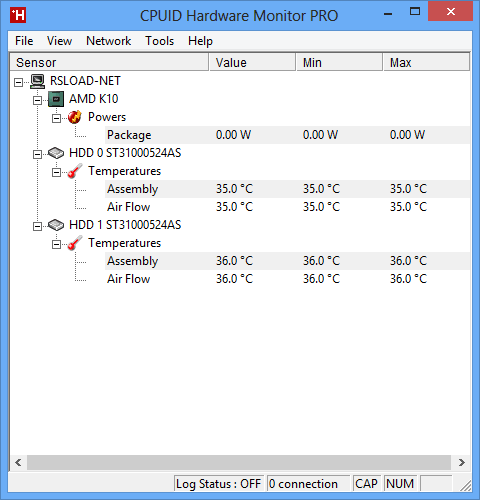The height and width of the screenshot is (500, 480).
Task: Select Air Flow row under HDD 1
Action: (x=288, y=279)
